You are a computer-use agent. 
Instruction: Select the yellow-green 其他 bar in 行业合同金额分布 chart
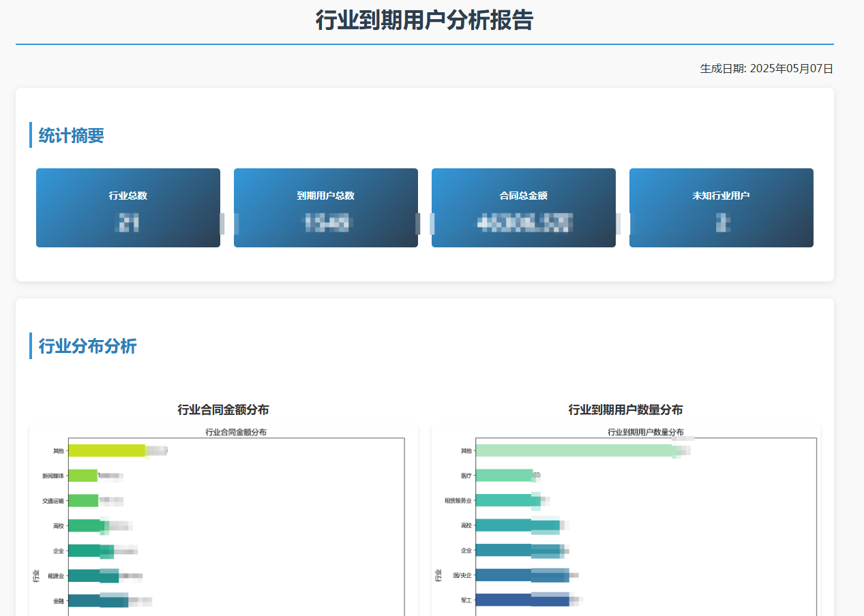pyautogui.click(x=107, y=450)
